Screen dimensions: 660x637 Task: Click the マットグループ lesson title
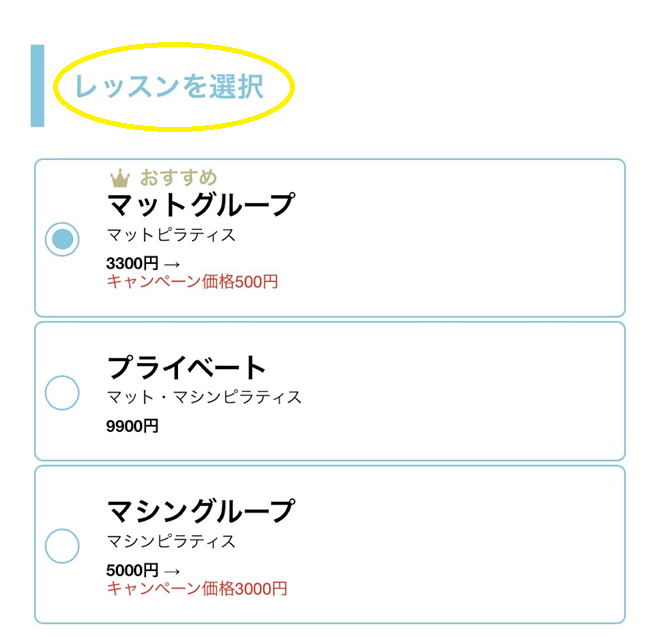tap(200, 205)
